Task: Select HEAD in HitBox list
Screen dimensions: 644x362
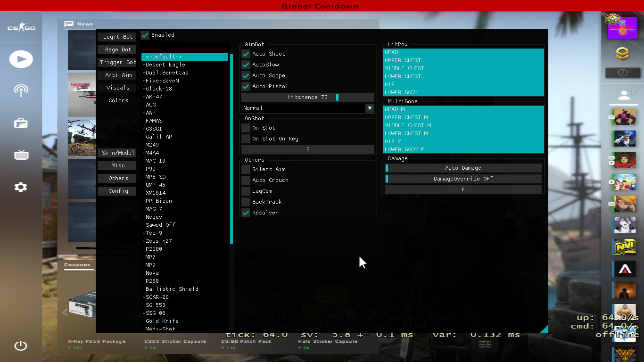Action: tap(463, 52)
